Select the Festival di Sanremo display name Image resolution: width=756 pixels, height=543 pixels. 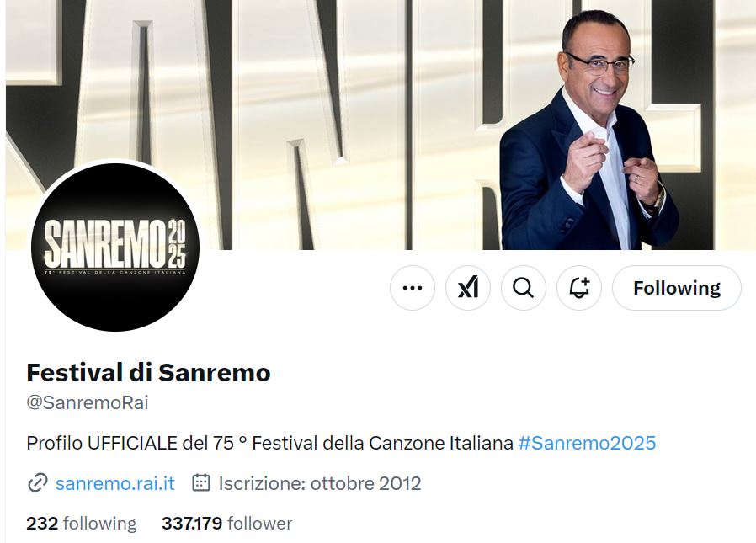pos(148,372)
